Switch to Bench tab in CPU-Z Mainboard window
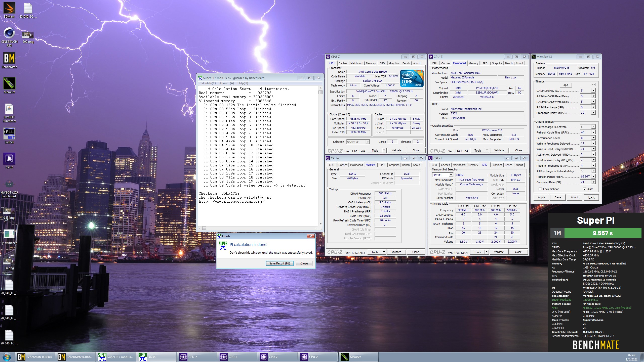The width and height of the screenshot is (644, 362). tap(509, 63)
